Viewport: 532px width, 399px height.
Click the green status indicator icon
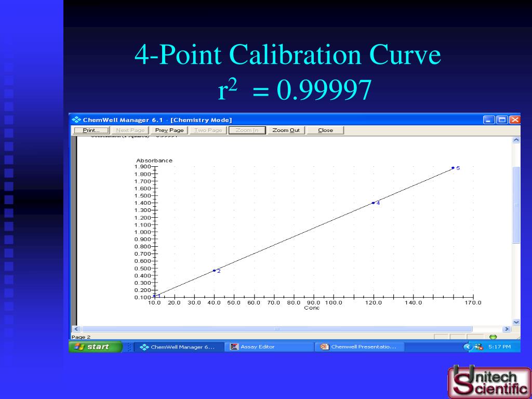pos(493,337)
